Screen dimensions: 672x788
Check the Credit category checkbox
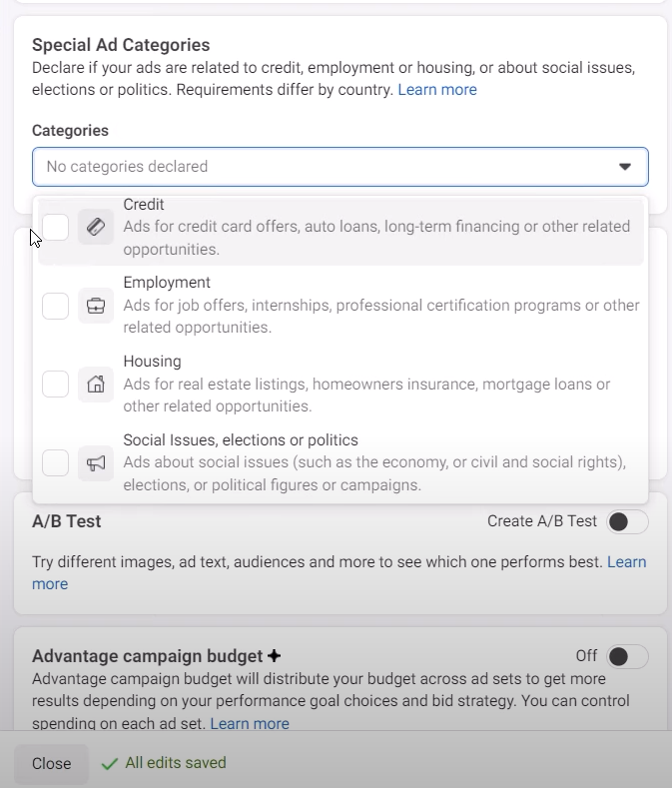56,227
